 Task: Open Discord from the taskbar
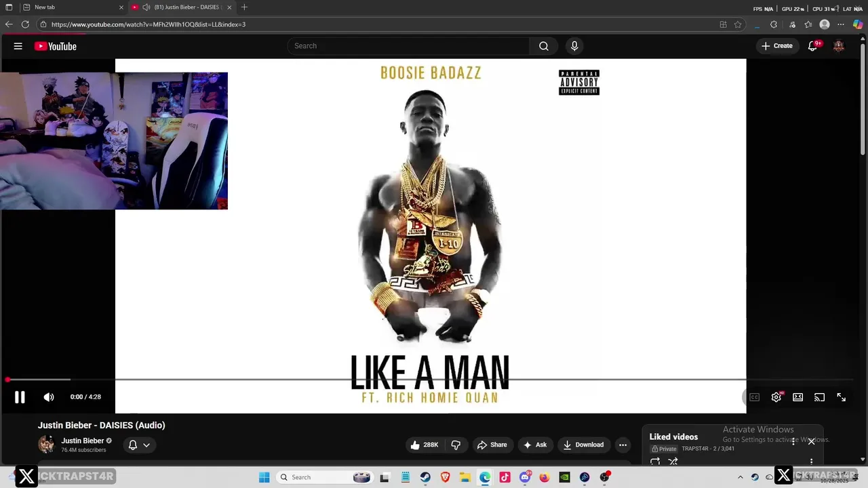click(x=525, y=477)
